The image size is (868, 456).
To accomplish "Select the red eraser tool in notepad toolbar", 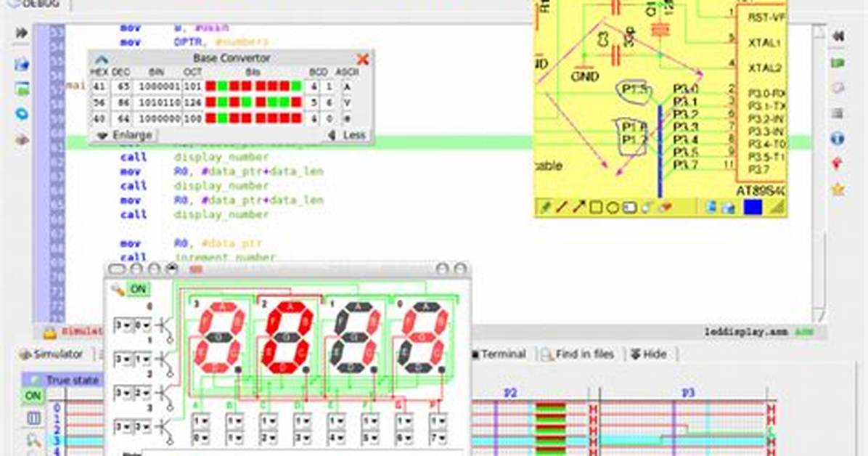I will [666, 207].
